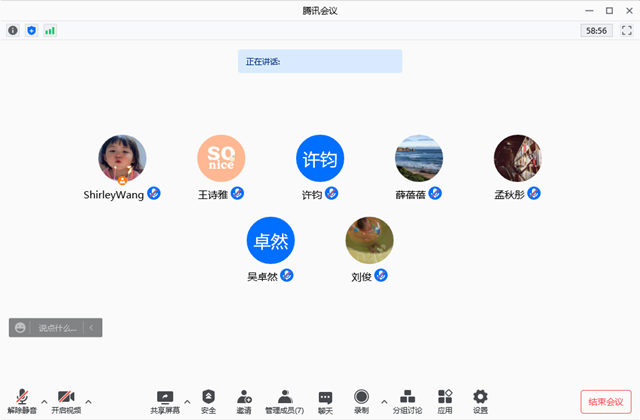640x420 pixels.
Task: Click the 说点什么... chat input box
Action: tap(58, 328)
